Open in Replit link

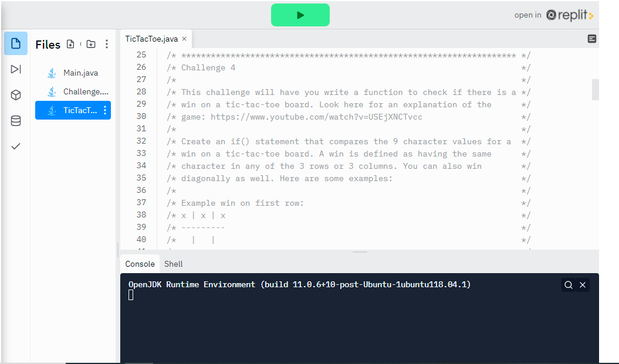coord(553,15)
